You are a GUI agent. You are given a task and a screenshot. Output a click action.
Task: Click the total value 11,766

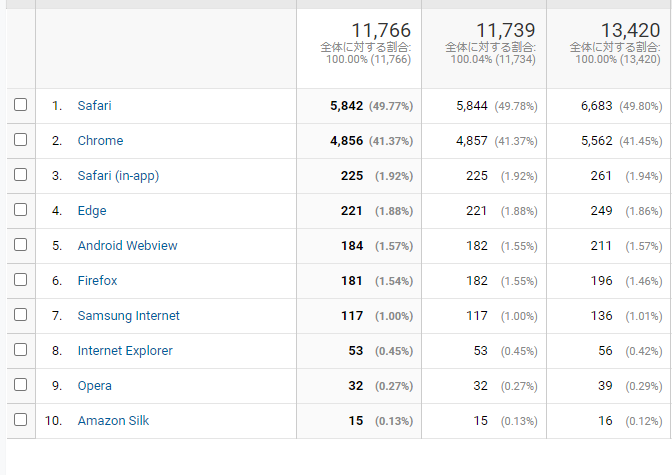(381, 30)
